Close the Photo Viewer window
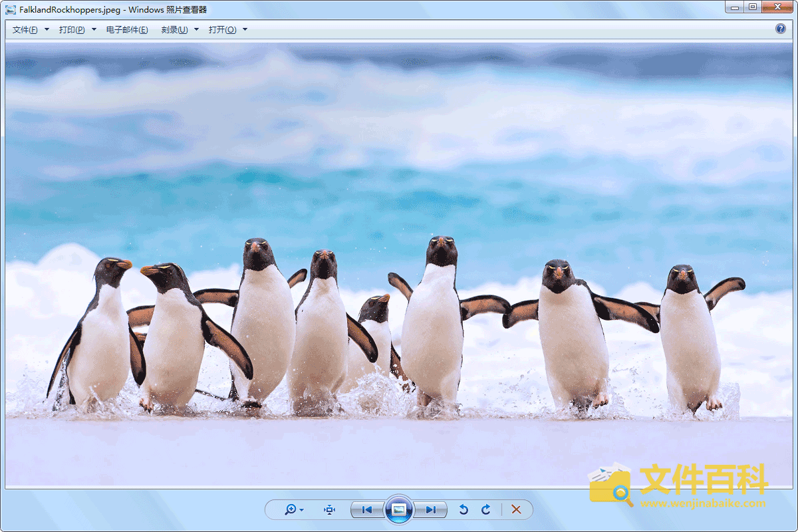Screen dimensions: 798x532 tap(777, 7)
